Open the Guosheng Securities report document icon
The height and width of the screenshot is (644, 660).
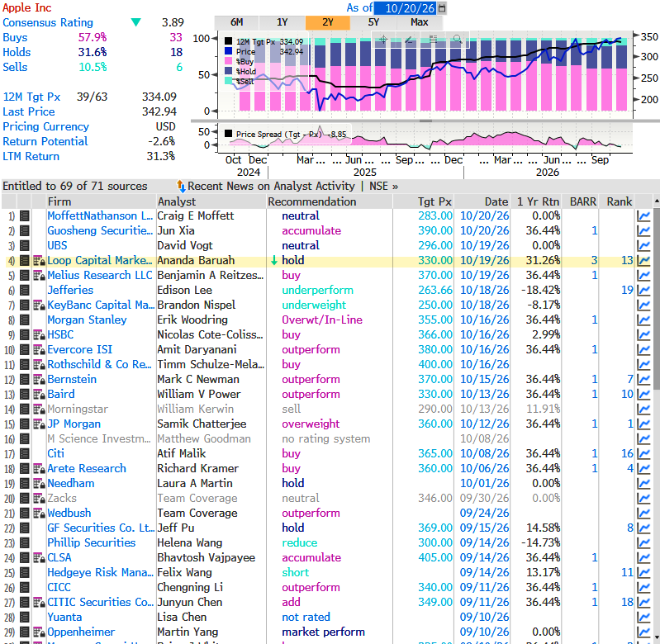(x=25, y=230)
